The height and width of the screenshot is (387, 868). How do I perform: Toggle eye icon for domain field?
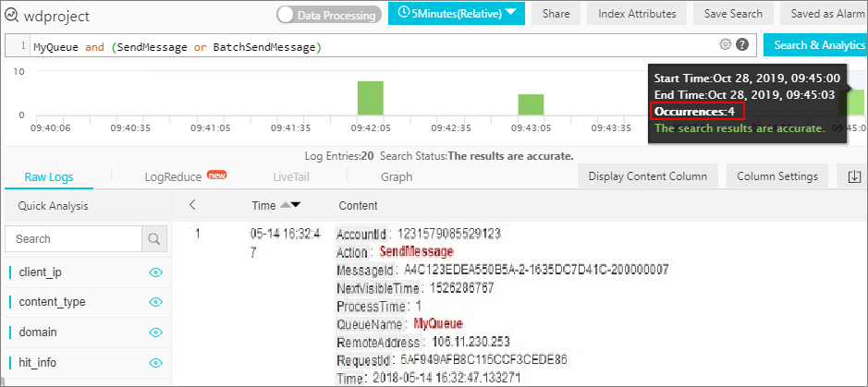pyautogui.click(x=155, y=333)
